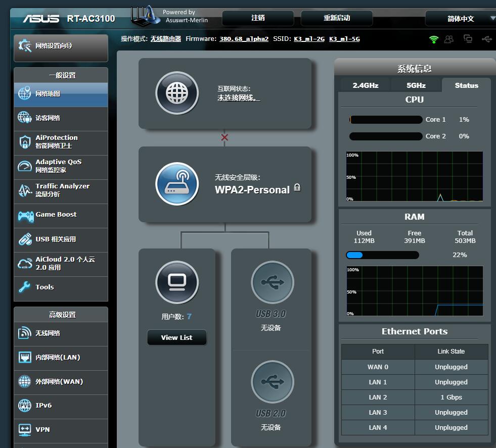The image size is (496, 448).
Task: Click the client devices computer icon
Action: (177, 282)
